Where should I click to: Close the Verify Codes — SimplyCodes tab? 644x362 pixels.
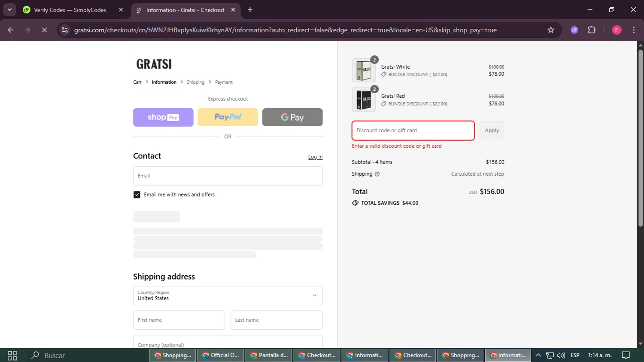121,10
